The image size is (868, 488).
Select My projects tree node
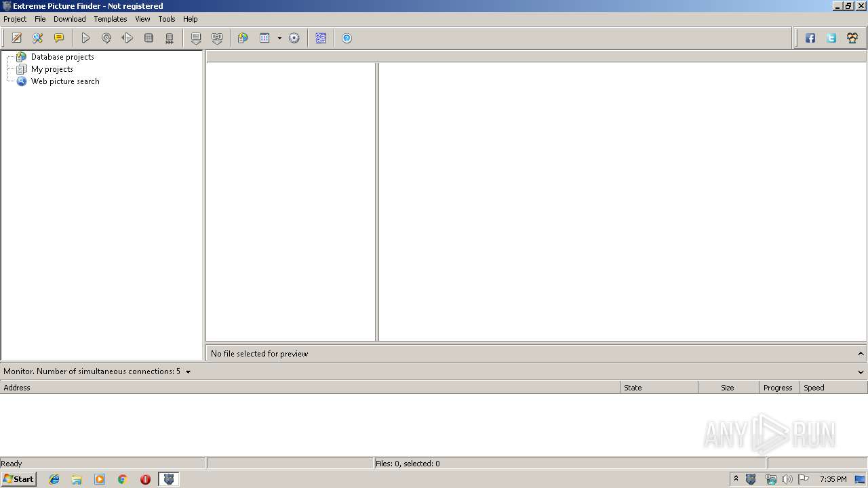52,69
